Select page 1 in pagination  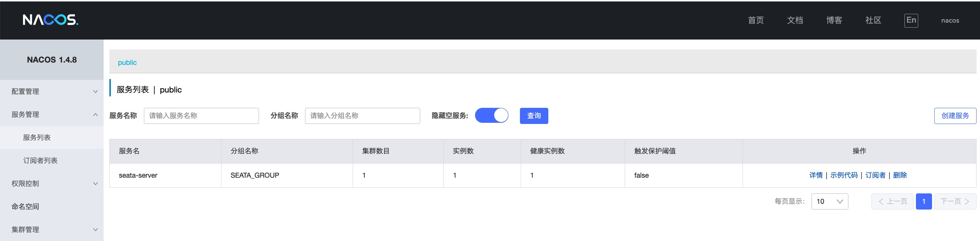[924, 201]
